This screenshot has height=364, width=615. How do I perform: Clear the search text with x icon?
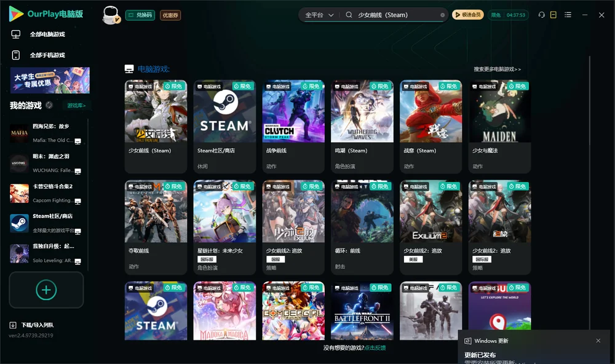442,15
